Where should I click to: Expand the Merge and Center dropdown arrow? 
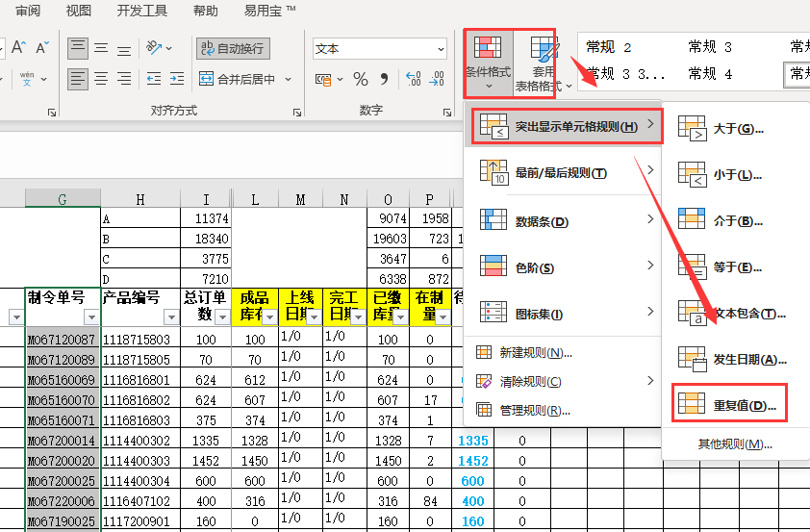[288, 79]
